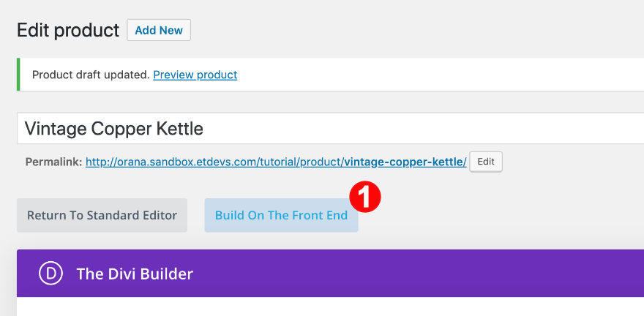Click the Product draft updated message text
The height and width of the screenshot is (316, 644).
point(91,75)
